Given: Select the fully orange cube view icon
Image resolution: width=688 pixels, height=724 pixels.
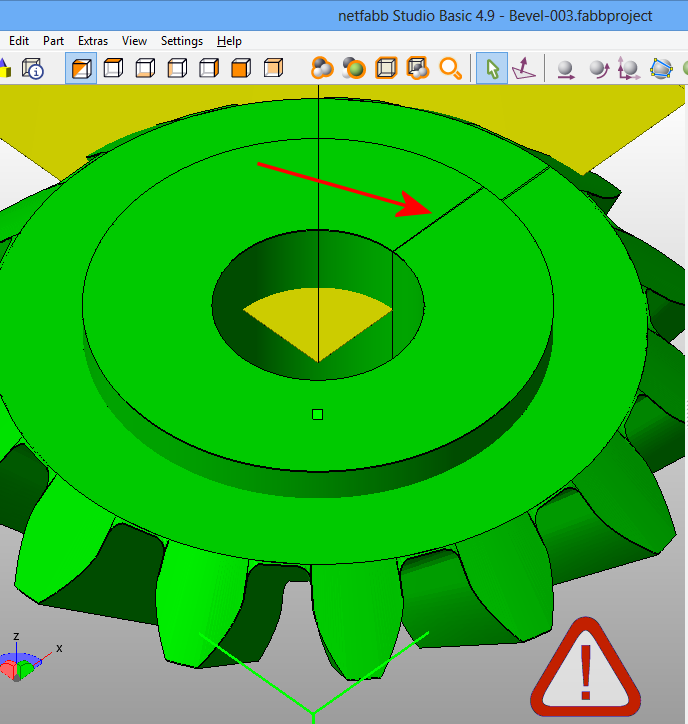Looking at the screenshot, I should [240, 69].
